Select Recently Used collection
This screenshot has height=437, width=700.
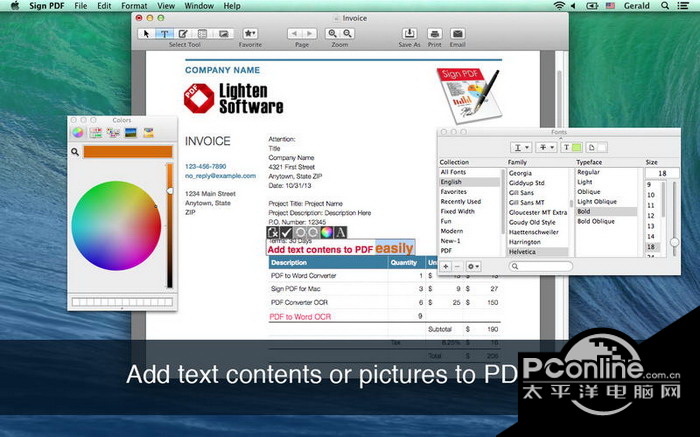(x=461, y=201)
